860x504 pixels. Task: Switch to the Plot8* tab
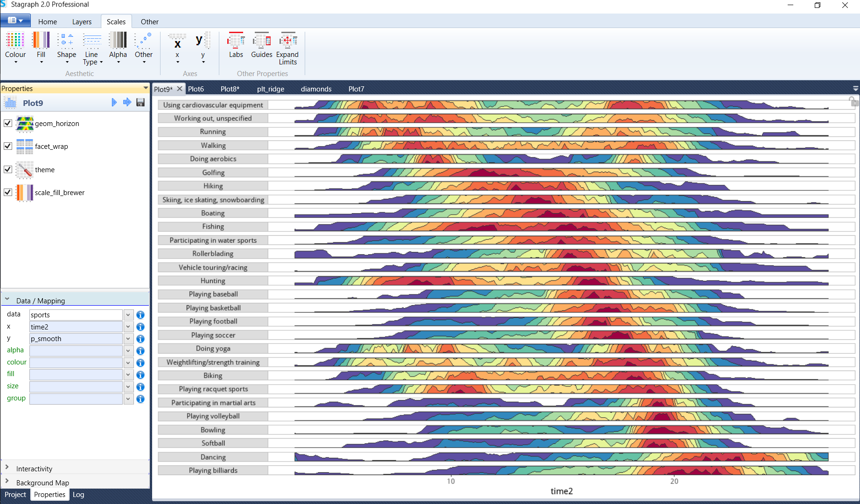(230, 89)
